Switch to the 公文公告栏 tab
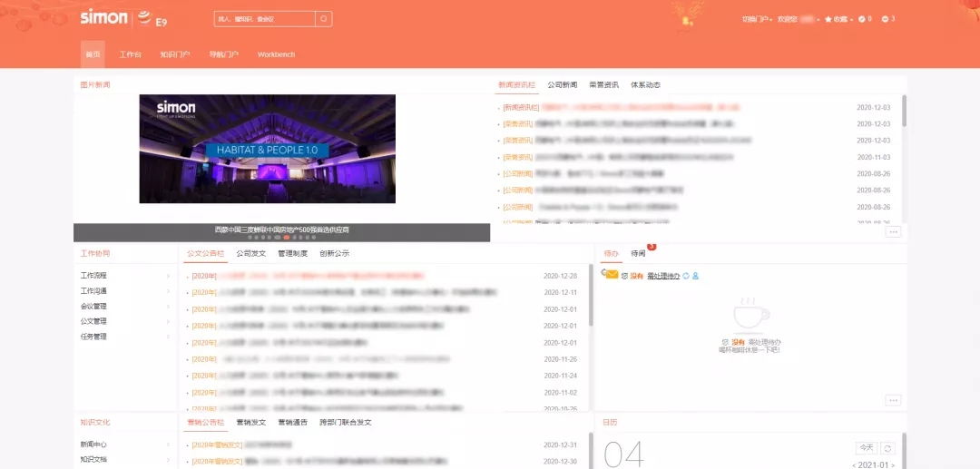The image size is (980, 469). [x=206, y=253]
